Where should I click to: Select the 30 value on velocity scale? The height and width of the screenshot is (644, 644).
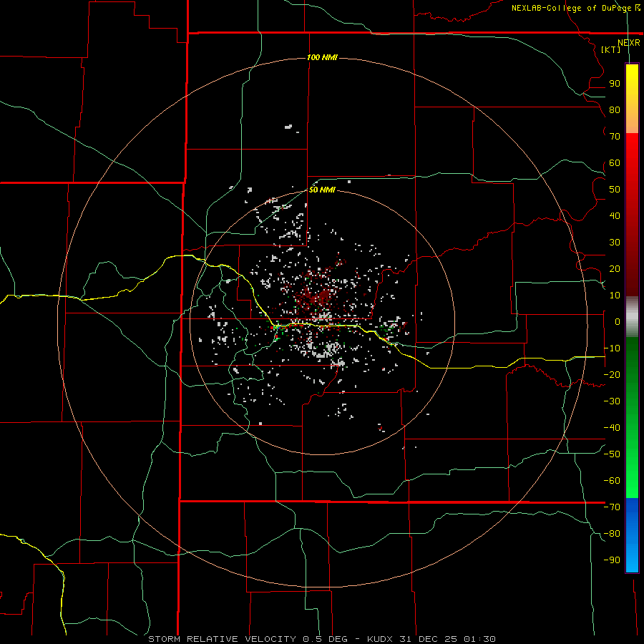(x=615, y=243)
